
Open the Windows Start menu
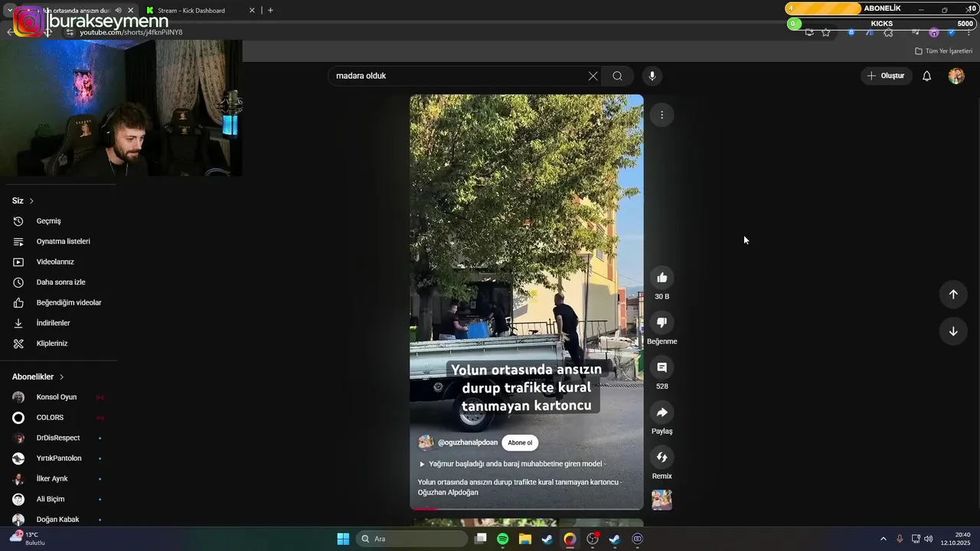(x=343, y=539)
